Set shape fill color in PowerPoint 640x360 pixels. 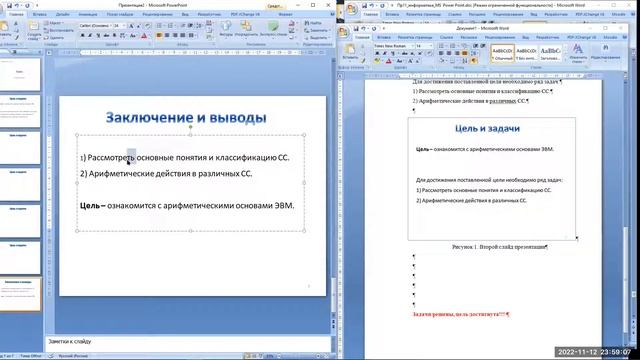292,23
